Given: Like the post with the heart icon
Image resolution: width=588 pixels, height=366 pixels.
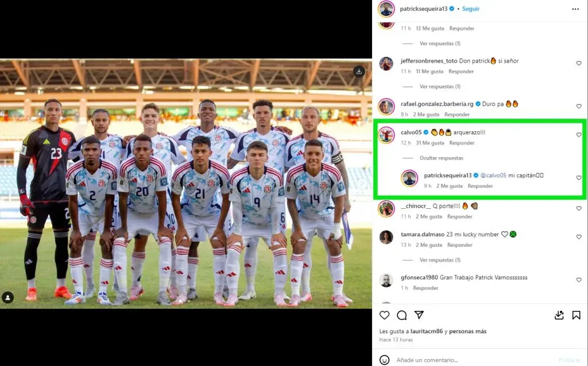Looking at the screenshot, I should 384,316.
